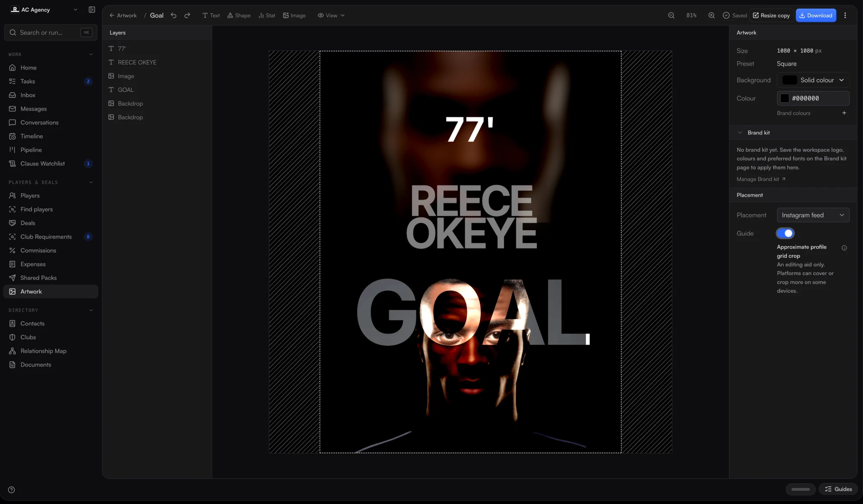Open the help question mark icon
Viewport: 863px width, 504px height.
click(12, 490)
